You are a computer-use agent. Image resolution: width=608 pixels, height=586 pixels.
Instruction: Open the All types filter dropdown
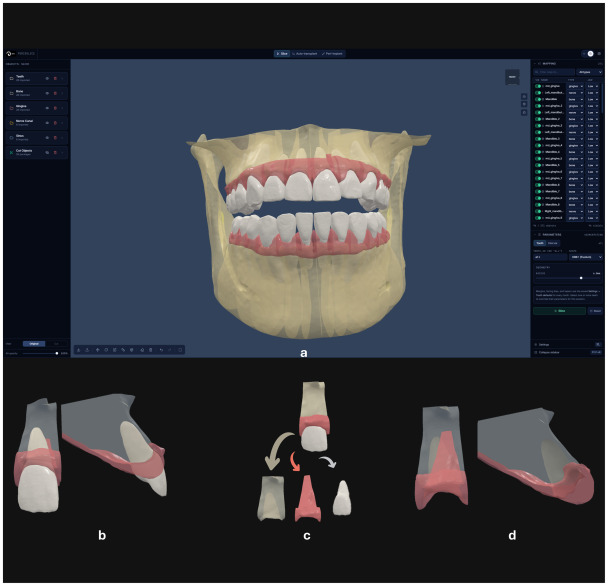[x=589, y=72]
